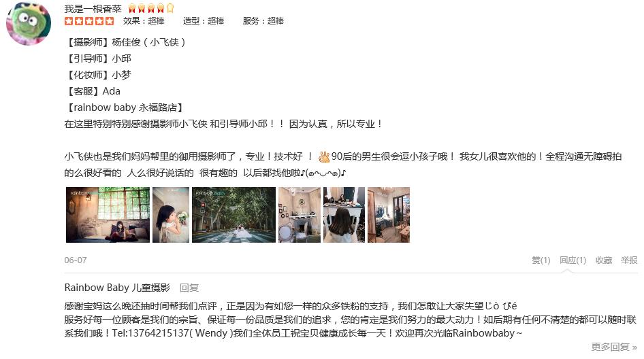The width and height of the screenshot is (644, 359).
Task: Open first photo of girl by window
Action: [x=108, y=215]
